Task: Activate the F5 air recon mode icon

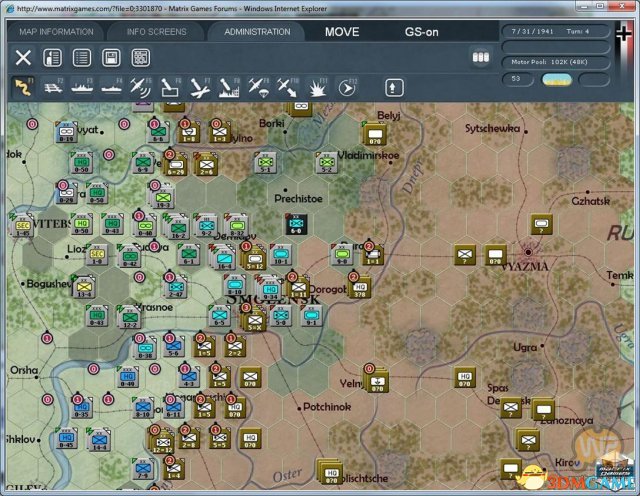Action: click(x=140, y=88)
